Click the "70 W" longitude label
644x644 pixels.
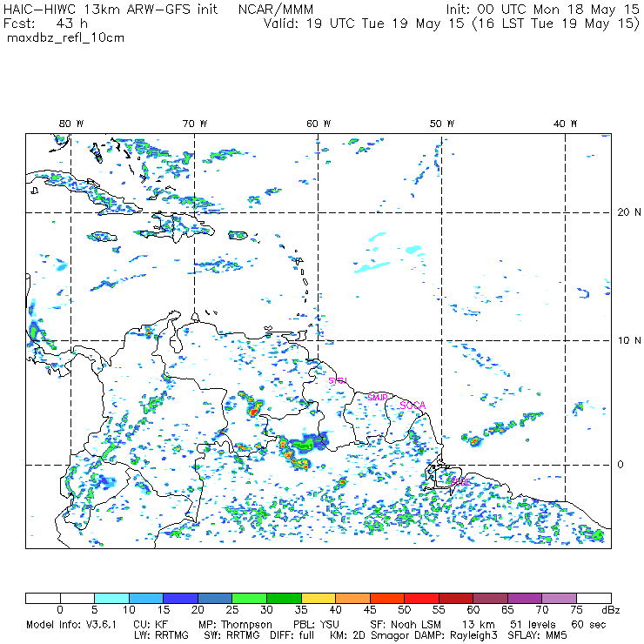click(195, 124)
